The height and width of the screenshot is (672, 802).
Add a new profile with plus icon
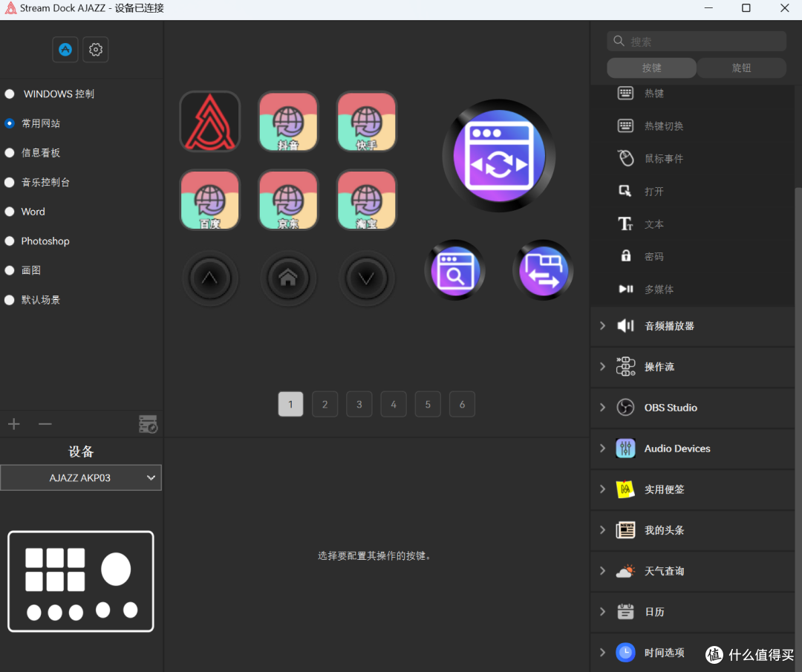14,424
